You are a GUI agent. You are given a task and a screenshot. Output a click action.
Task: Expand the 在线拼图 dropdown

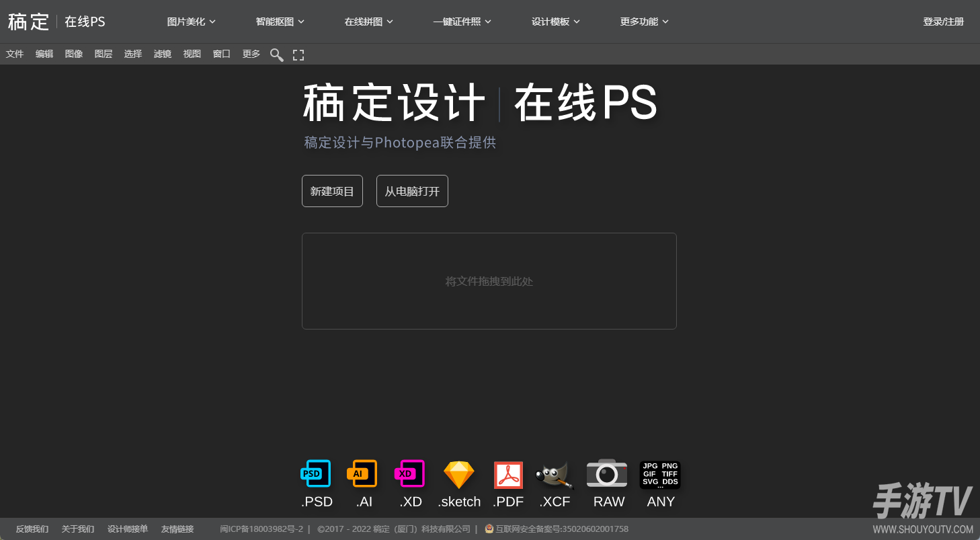[369, 22]
